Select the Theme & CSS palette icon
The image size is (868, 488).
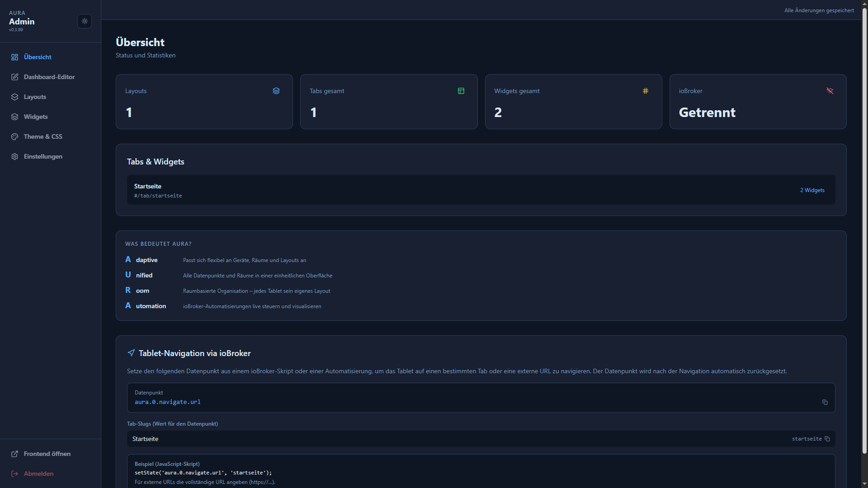tap(15, 136)
